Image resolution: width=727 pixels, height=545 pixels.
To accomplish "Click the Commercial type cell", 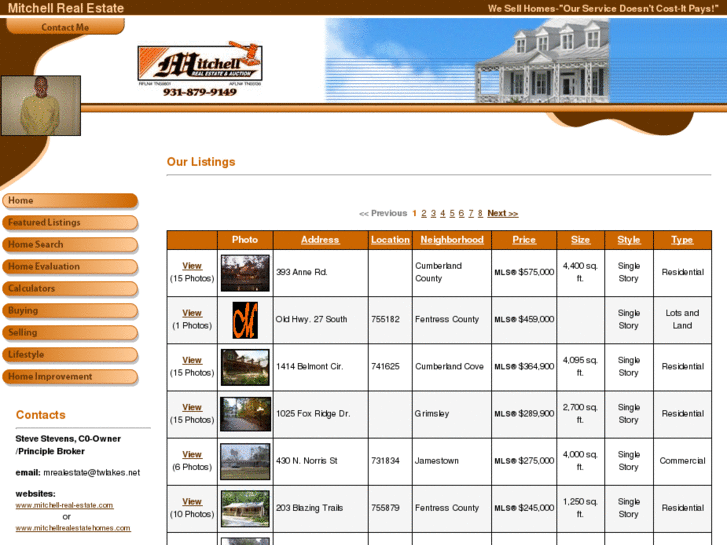I will pyautogui.click(x=682, y=461).
